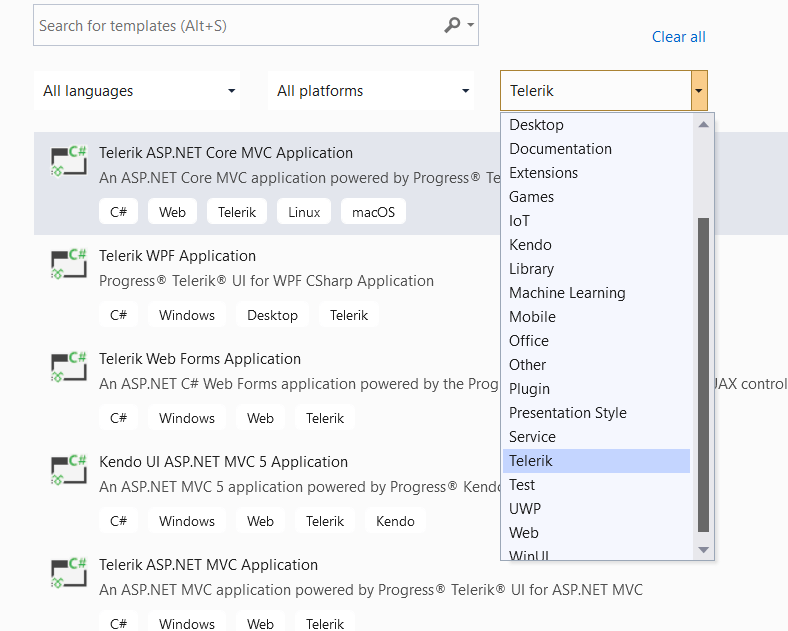This screenshot has height=631, width=788.
Task: Click Web tag on Kendo UI template
Action: tap(260, 521)
